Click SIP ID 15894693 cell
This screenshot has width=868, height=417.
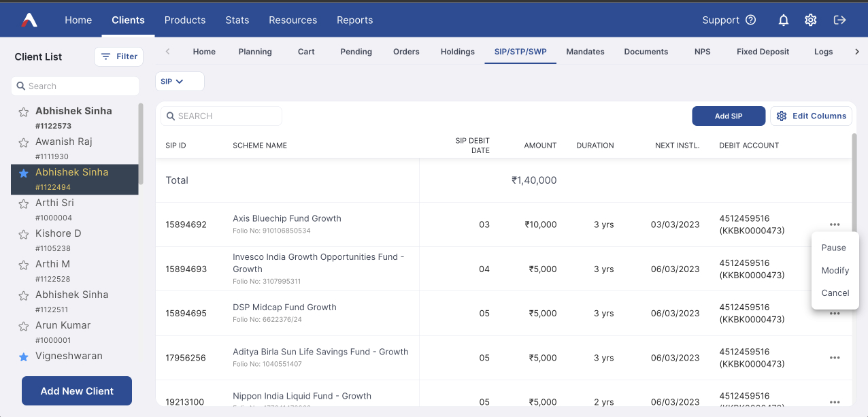click(186, 269)
